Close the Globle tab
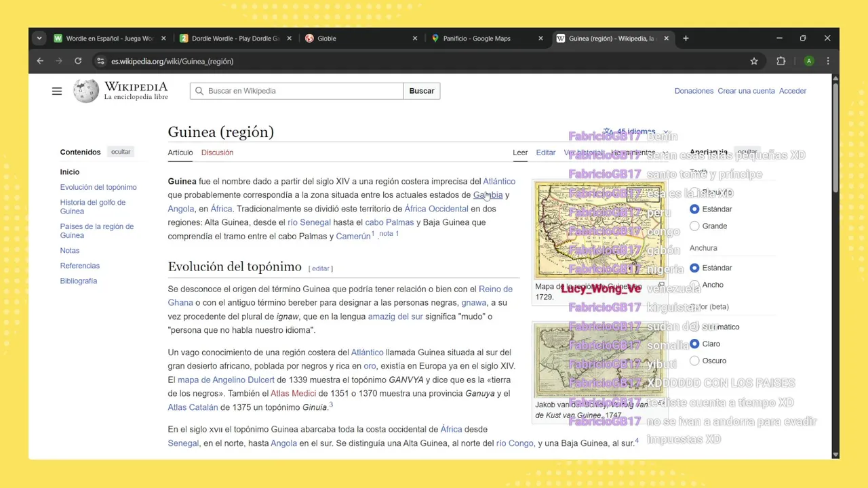 click(415, 39)
